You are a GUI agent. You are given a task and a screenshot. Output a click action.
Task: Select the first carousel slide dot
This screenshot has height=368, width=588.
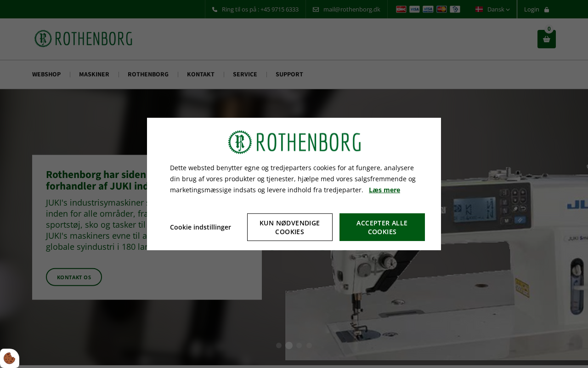point(279,345)
